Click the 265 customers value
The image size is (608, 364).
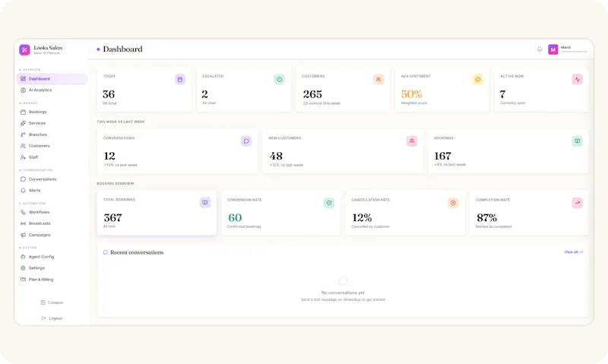point(312,94)
